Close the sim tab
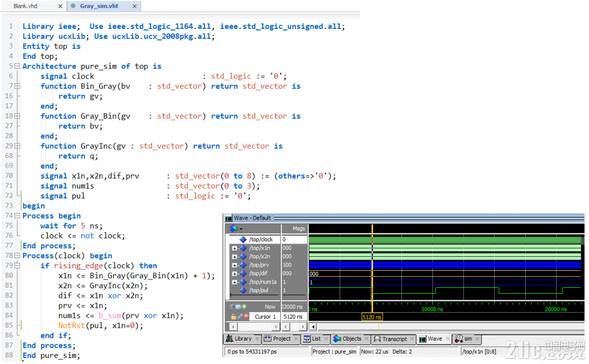The height and width of the screenshot is (364, 589). point(477,339)
